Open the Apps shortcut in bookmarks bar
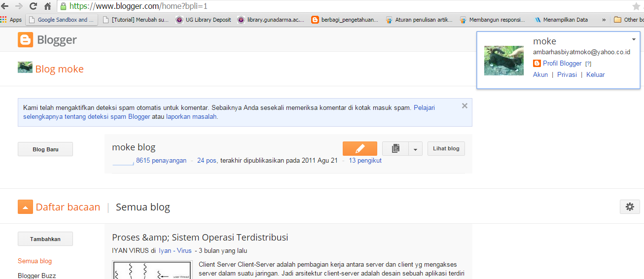 click(11, 20)
